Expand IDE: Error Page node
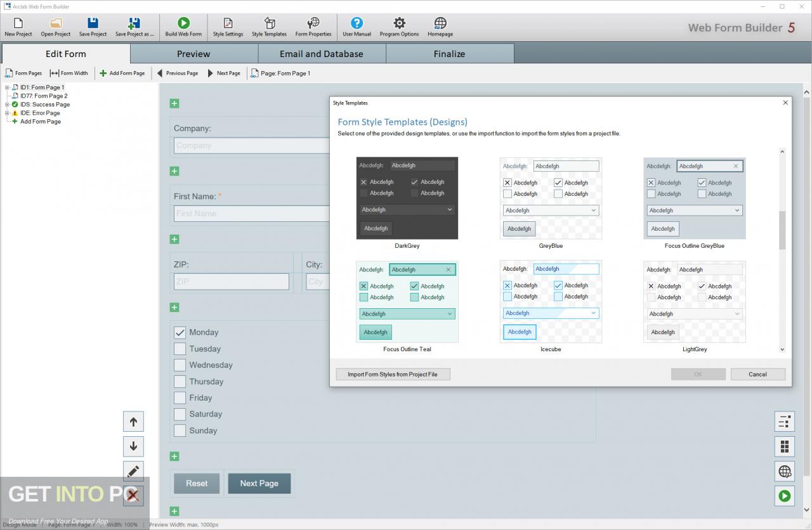This screenshot has width=812, height=530. pyautogui.click(x=7, y=113)
